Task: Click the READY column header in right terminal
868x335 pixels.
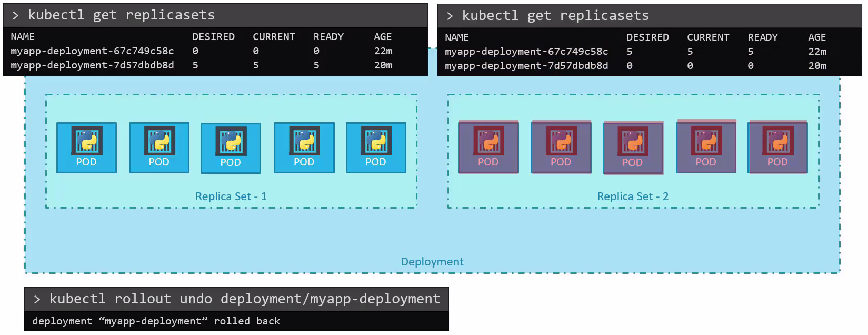Action: coord(763,37)
